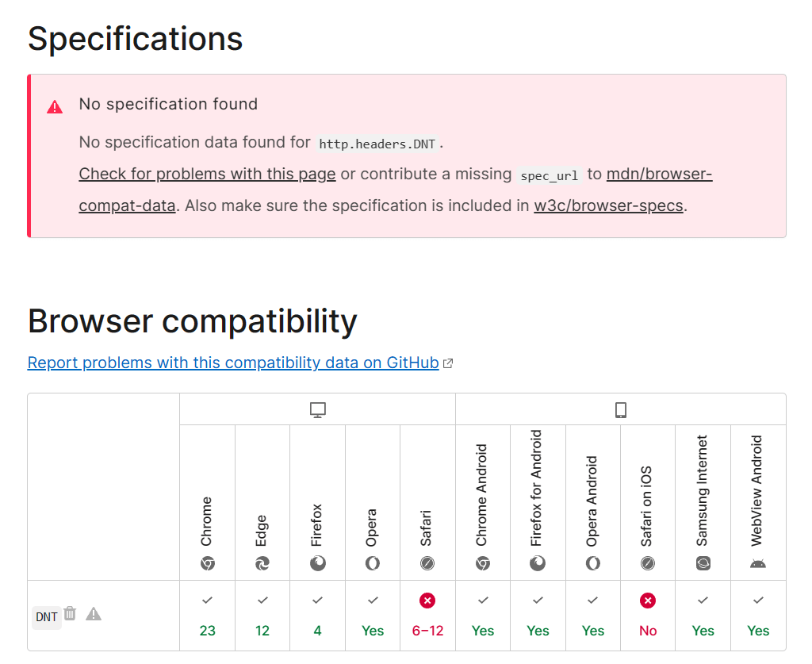Click the DNT feature code label

pyautogui.click(x=47, y=617)
